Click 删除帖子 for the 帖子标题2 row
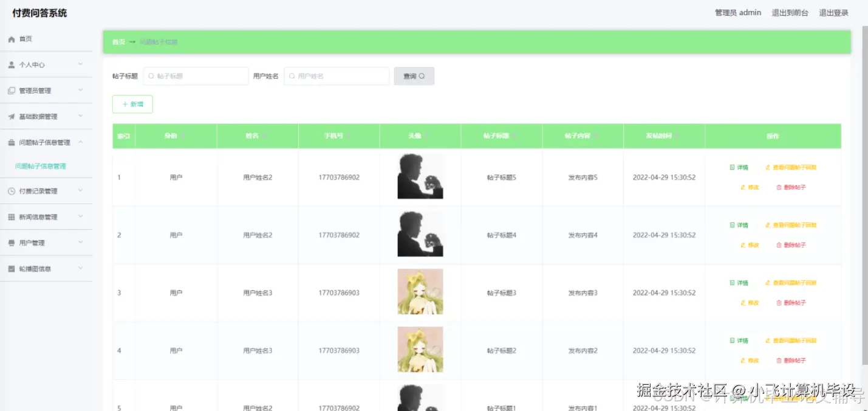Image resolution: width=868 pixels, height=411 pixels. tap(791, 361)
